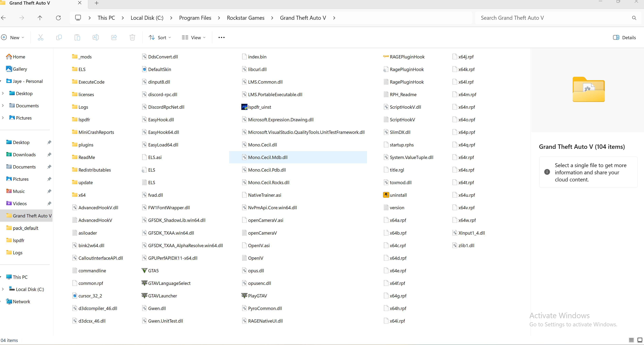Image resolution: width=644 pixels, height=345 pixels.
Task: Click the Delete trash can icon
Action: tap(132, 38)
